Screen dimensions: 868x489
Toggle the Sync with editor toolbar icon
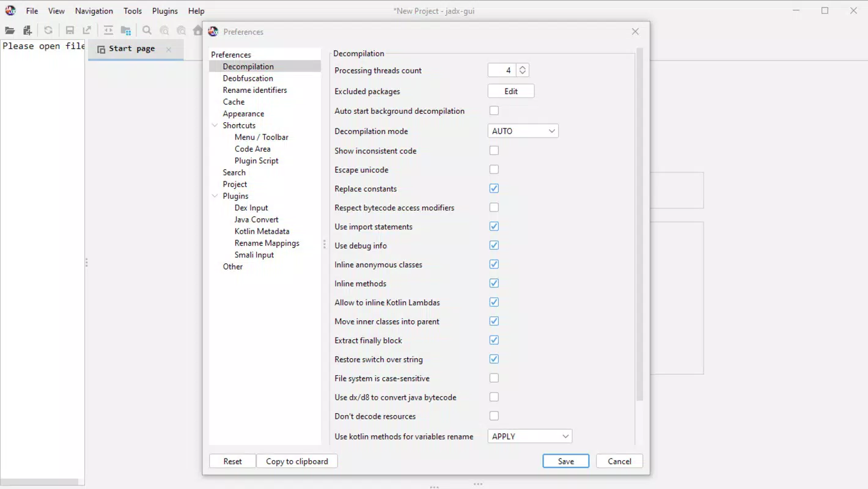pos(108,31)
